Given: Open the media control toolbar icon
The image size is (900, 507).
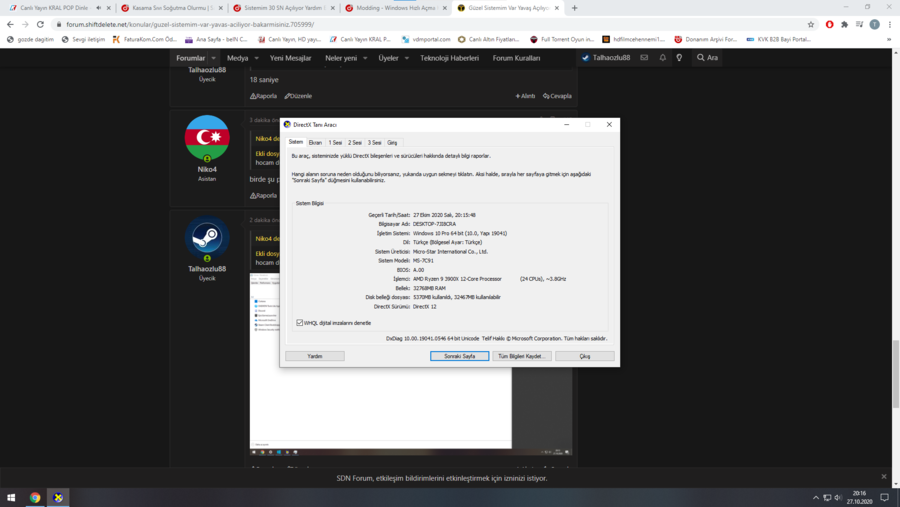Looking at the screenshot, I should point(859,24).
